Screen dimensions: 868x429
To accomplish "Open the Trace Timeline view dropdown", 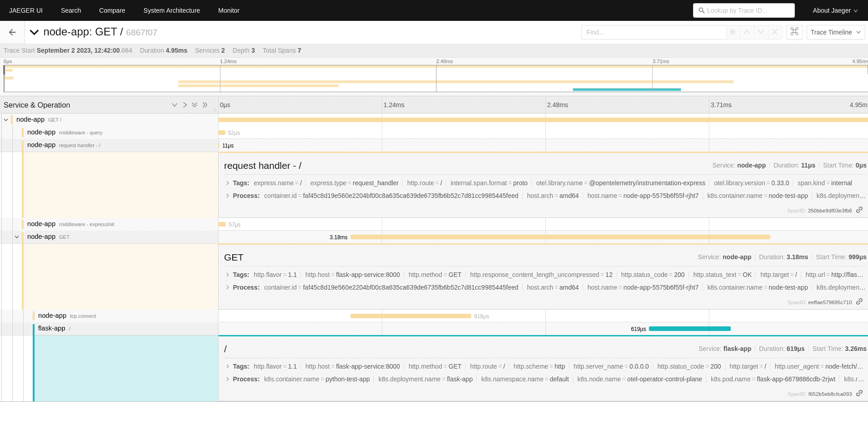I will (835, 32).
